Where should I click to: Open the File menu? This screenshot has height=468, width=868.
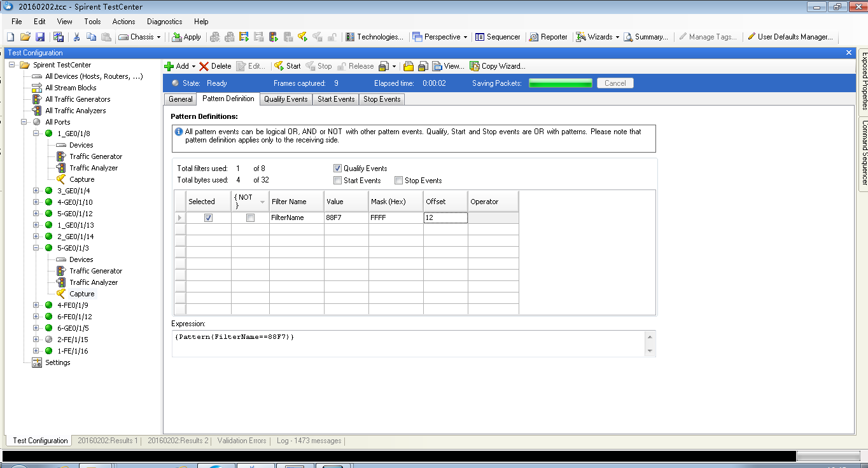click(x=17, y=22)
